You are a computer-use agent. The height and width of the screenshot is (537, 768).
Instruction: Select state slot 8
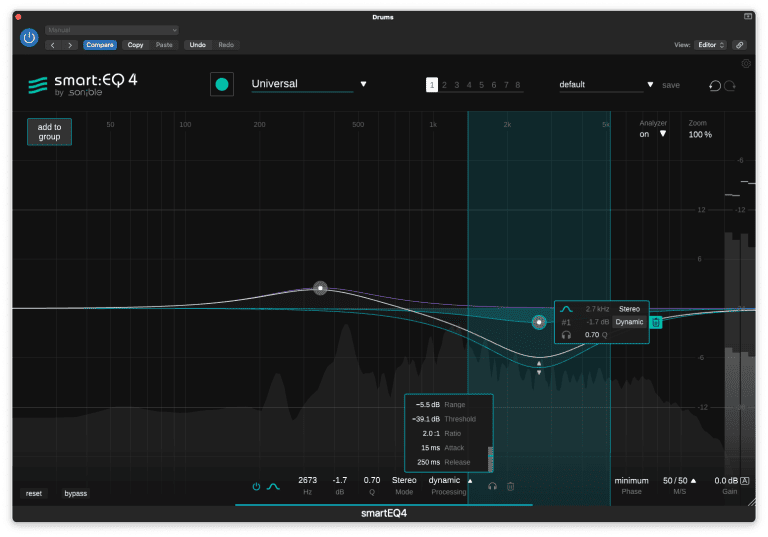[x=518, y=85]
